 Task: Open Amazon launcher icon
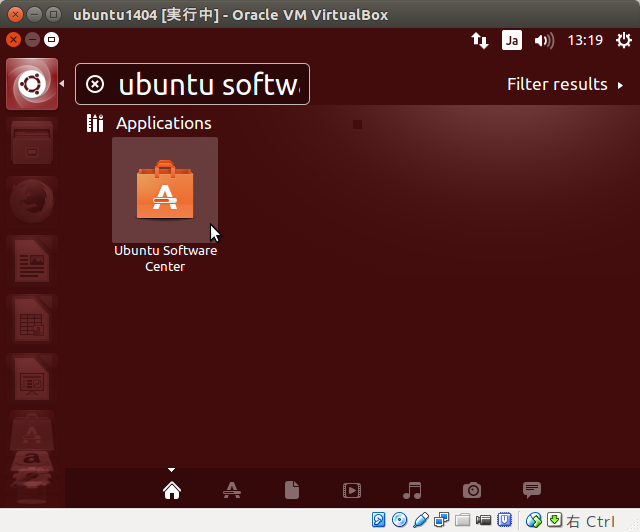[x=32, y=461]
